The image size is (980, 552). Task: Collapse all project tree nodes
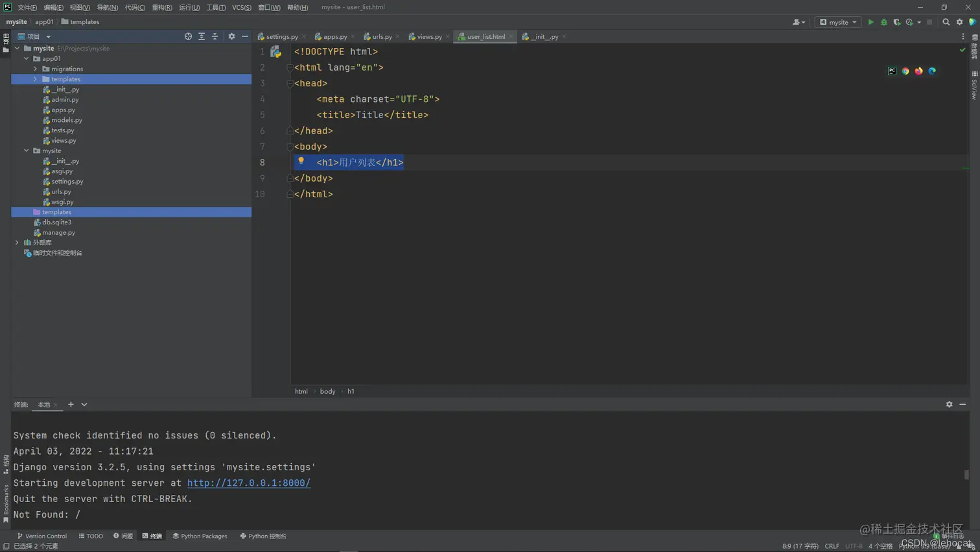click(x=215, y=36)
